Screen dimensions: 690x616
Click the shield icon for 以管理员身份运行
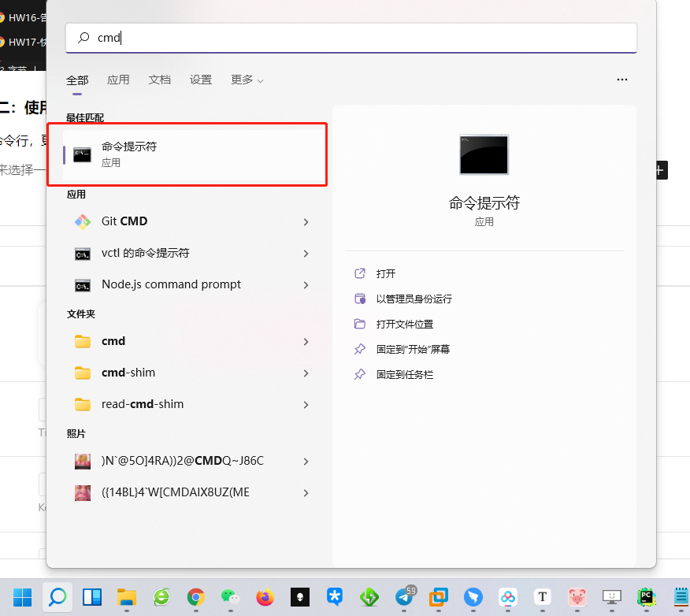360,299
